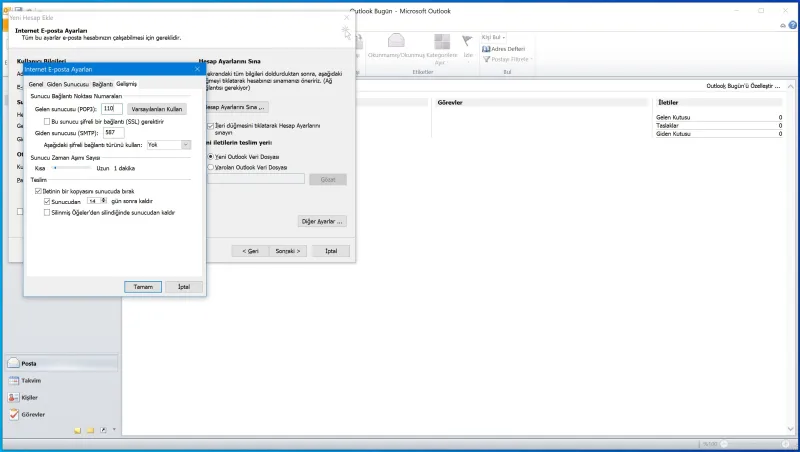The height and width of the screenshot is (452, 800).
Task: Select the Gelişmiş tab
Action: tap(126, 84)
